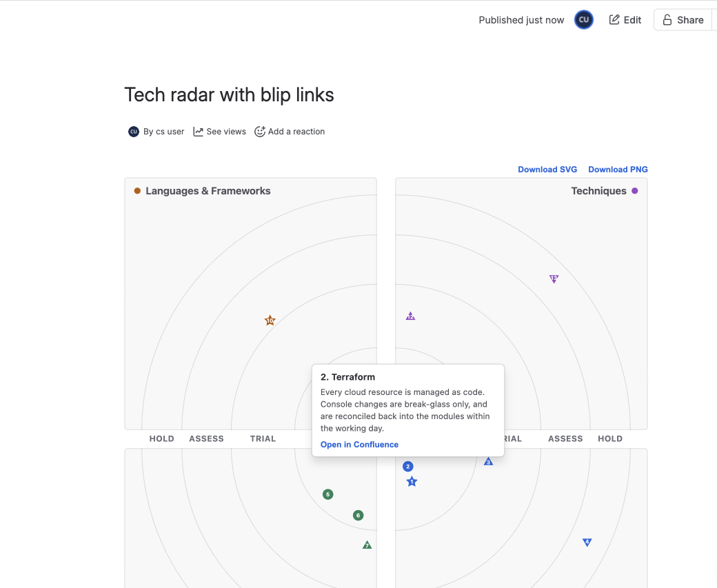Click the By cs user author link
The height and width of the screenshot is (588, 717).
[163, 132]
